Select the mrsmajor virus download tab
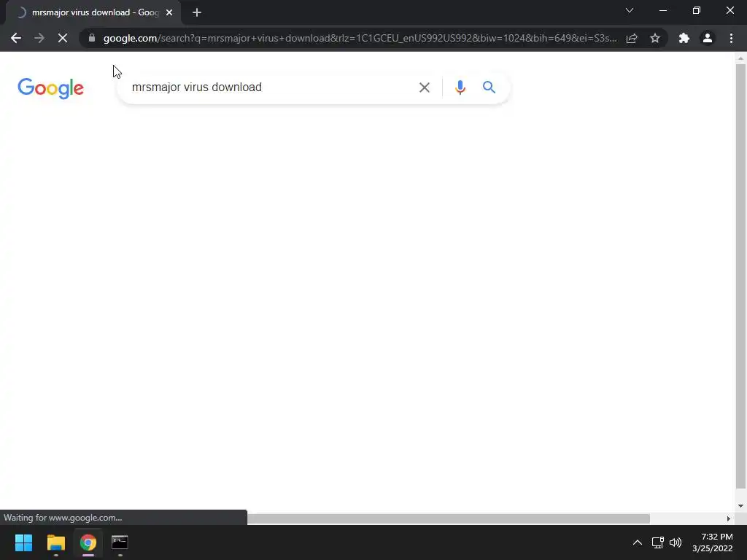The width and height of the screenshot is (747, 560). [x=93, y=12]
